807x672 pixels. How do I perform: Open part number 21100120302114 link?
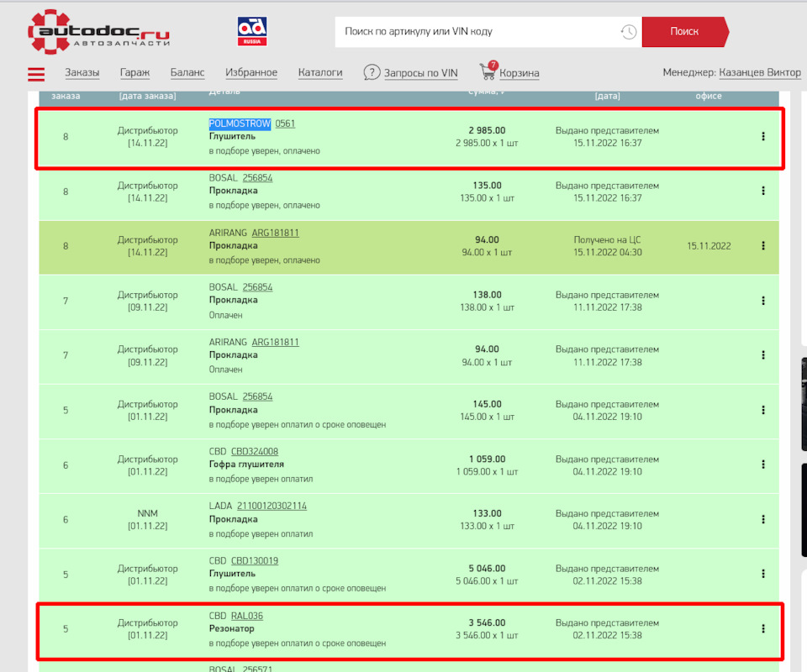click(272, 506)
